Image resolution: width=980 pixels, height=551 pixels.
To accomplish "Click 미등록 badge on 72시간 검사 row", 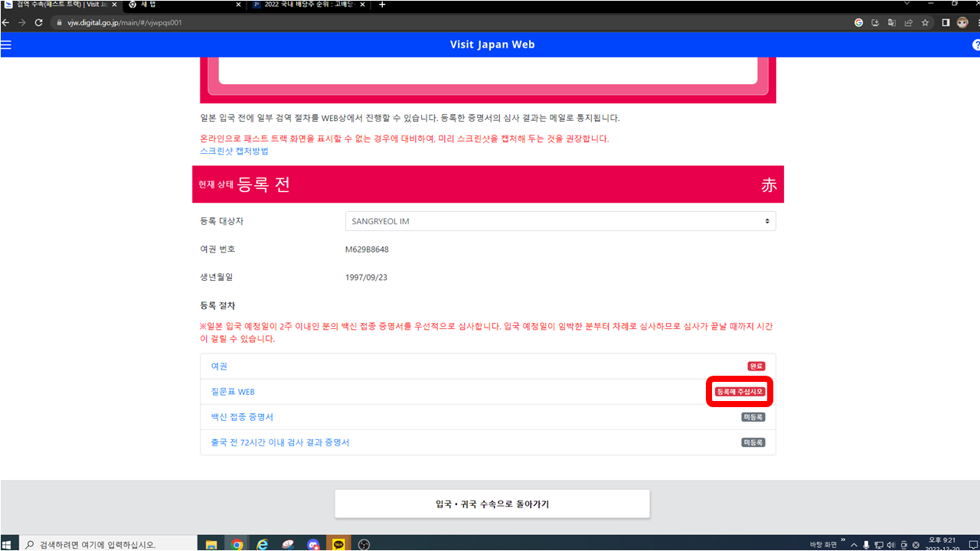I will (753, 442).
